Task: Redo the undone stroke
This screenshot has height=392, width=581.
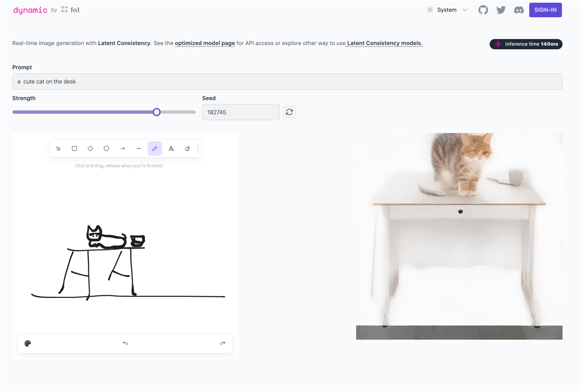Action: point(223,343)
